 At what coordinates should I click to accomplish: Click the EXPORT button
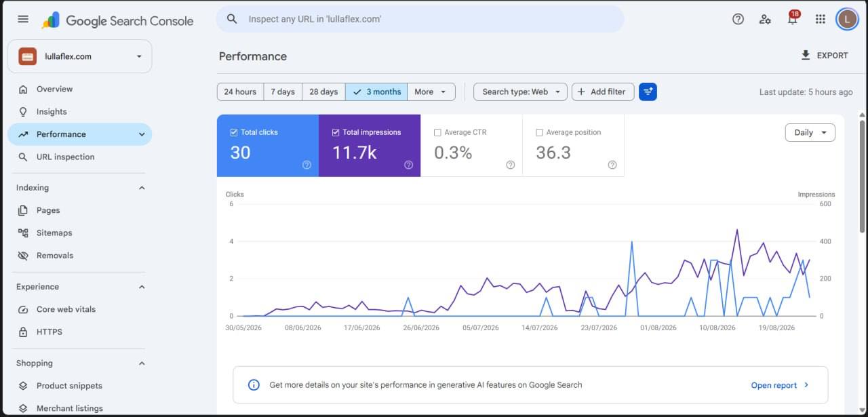click(825, 56)
